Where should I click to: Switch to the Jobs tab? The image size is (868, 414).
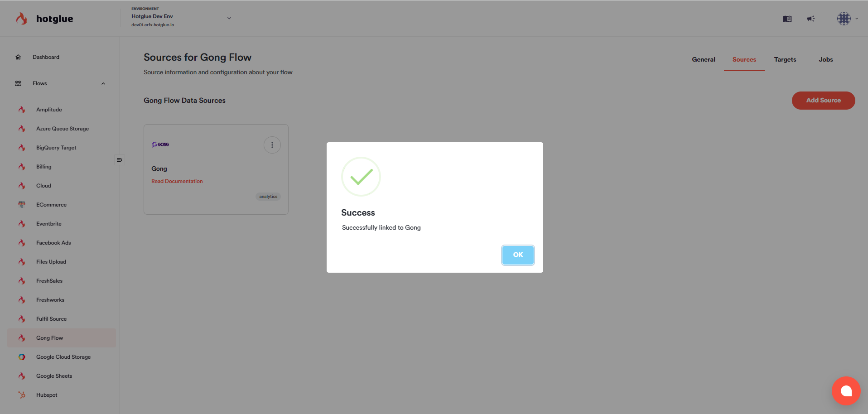point(826,59)
